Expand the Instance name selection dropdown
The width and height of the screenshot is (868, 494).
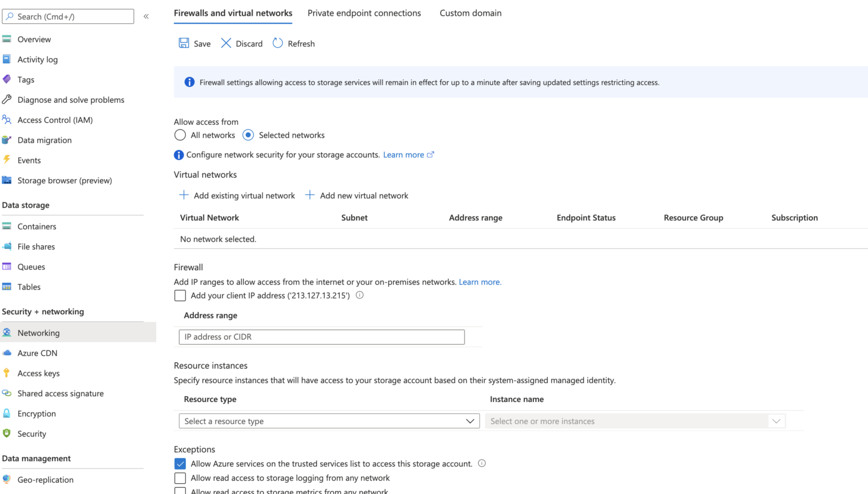click(776, 421)
